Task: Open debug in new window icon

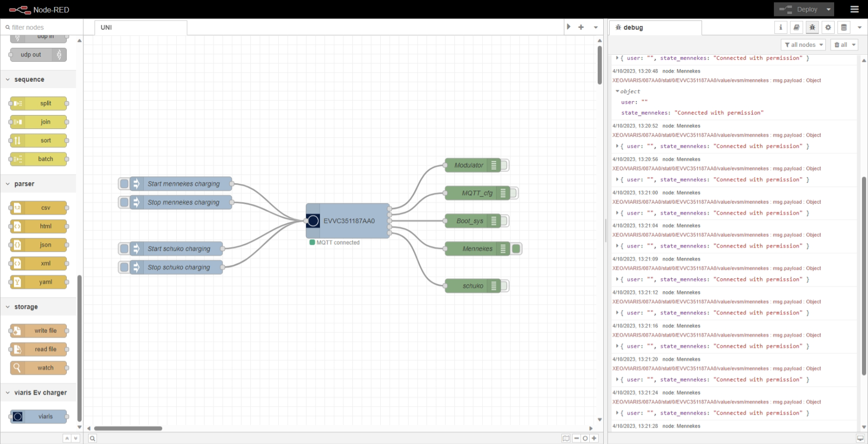Action: pos(860,439)
